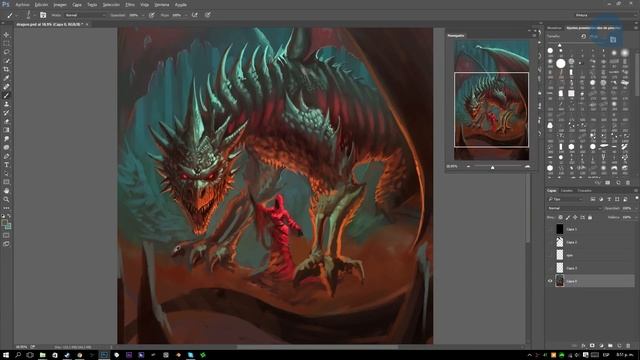Select the large round brush preset
Image resolution: width=640 pixels, height=360 pixels.
click(x=561, y=63)
